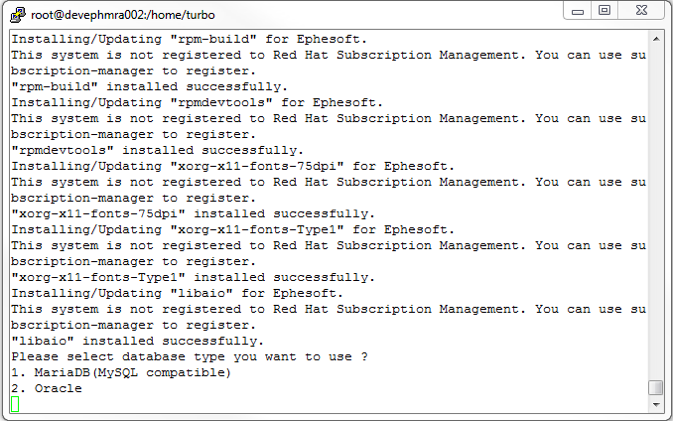Maximize the terminal window
673x421 pixels.
click(605, 11)
